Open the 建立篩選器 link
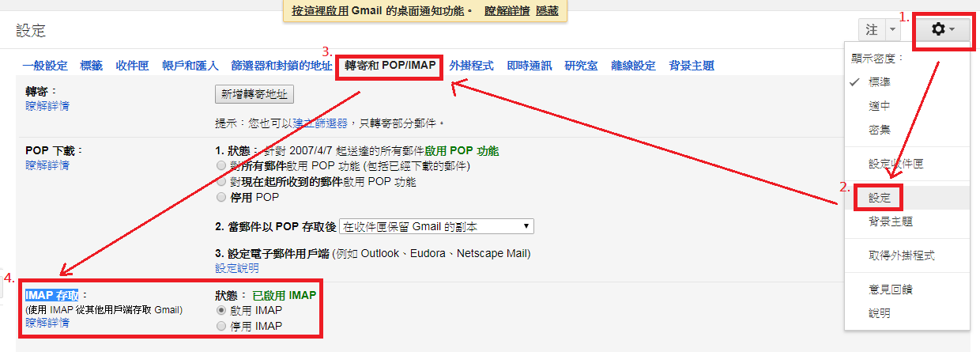Screen dimensions: 980x352 316,123
